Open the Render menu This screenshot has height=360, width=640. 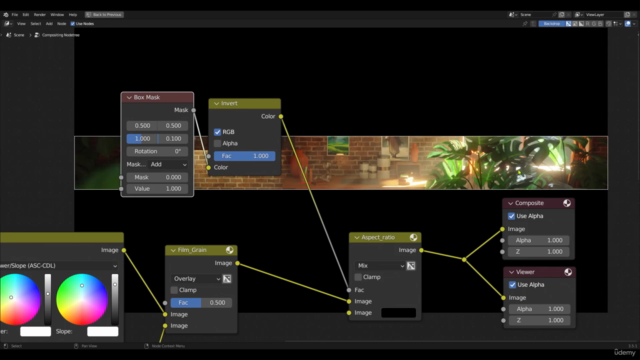pyautogui.click(x=40, y=15)
